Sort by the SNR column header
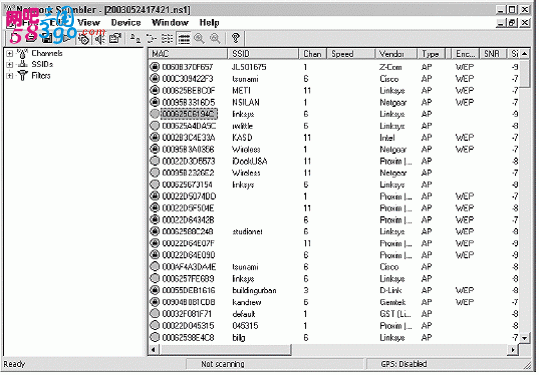The image size is (539, 375). (x=493, y=54)
